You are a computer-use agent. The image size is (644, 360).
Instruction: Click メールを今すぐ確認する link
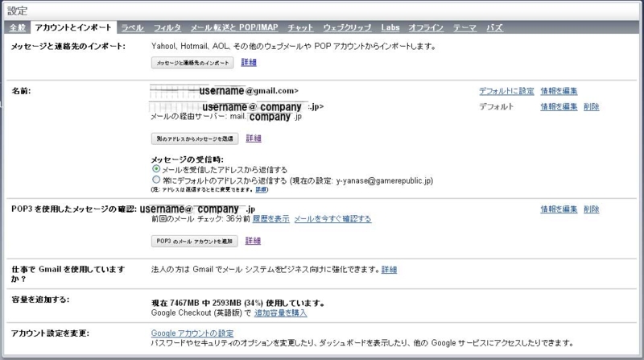pyautogui.click(x=332, y=218)
